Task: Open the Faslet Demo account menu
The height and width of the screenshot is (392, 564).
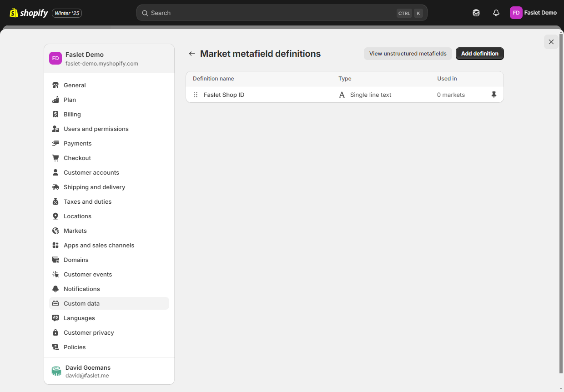Action: pos(533,13)
